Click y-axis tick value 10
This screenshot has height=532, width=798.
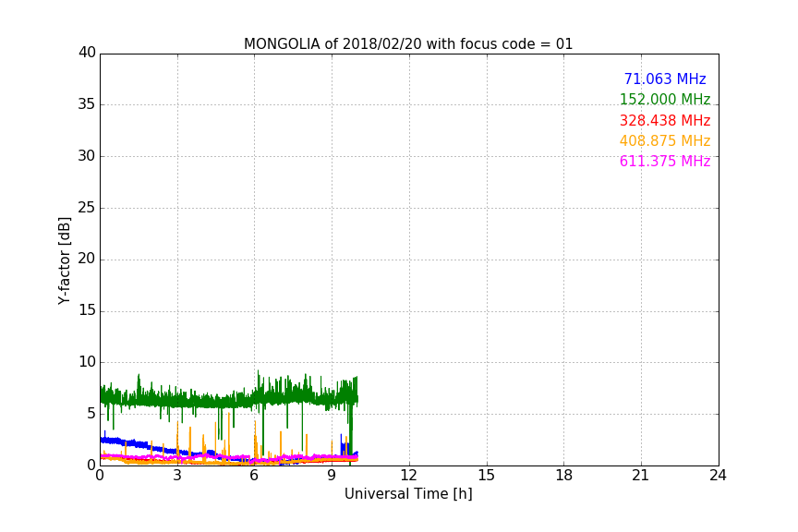click(x=87, y=362)
